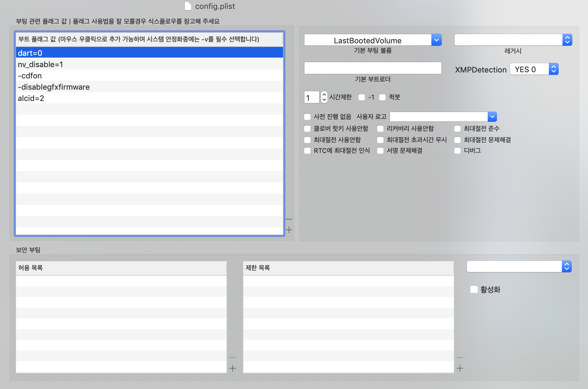Click the config.plist document icon
Image resolution: width=588 pixels, height=389 pixels.
point(188,6)
